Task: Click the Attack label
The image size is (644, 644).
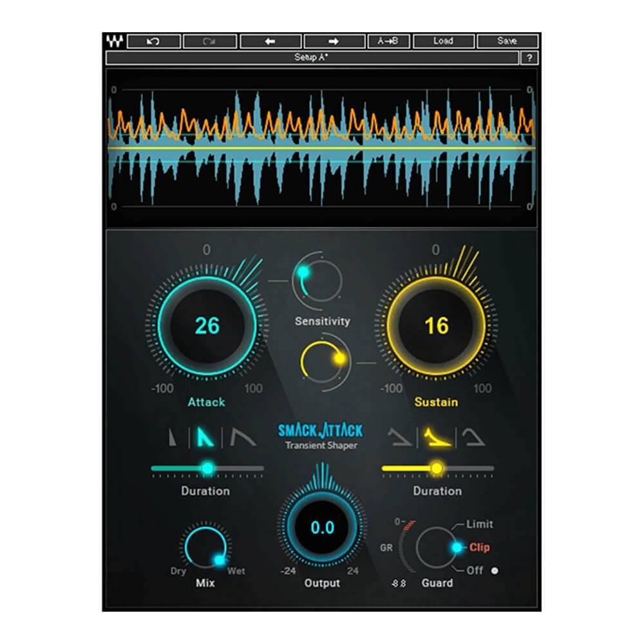Action: click(x=207, y=402)
